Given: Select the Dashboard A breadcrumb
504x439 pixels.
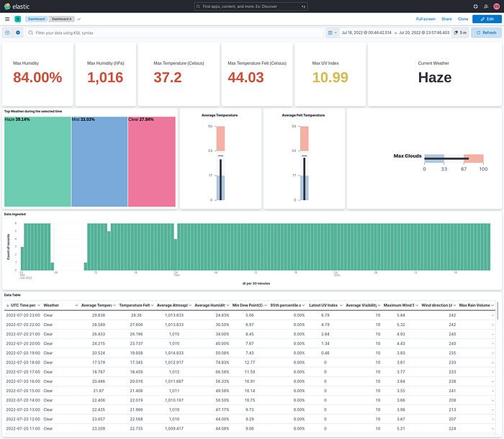Looking at the screenshot, I should tap(62, 19).
